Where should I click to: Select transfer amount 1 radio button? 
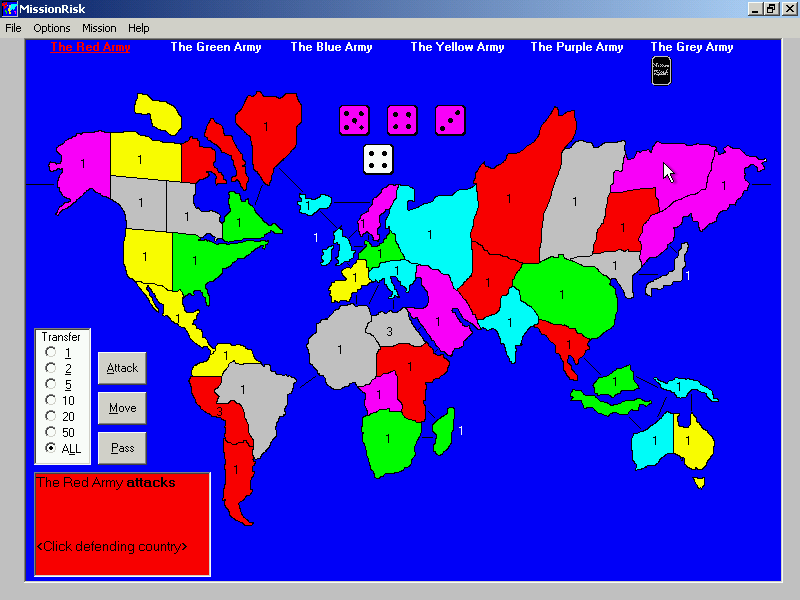click(51, 352)
